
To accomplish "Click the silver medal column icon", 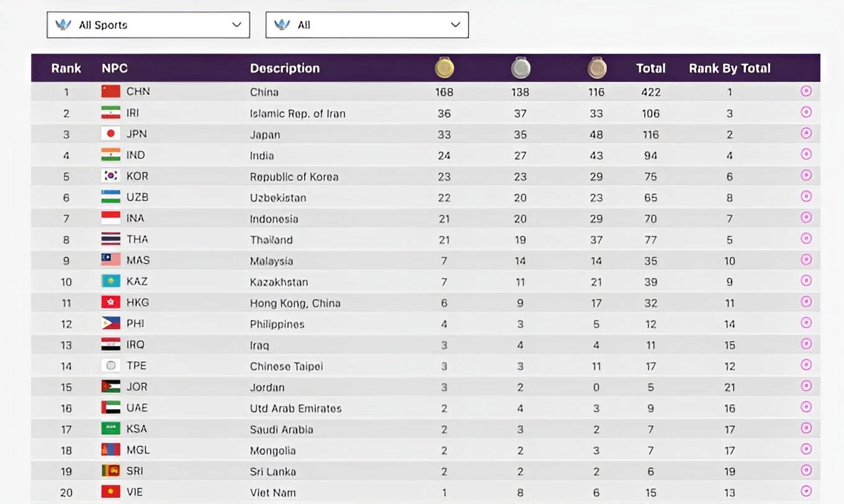I will [521, 68].
